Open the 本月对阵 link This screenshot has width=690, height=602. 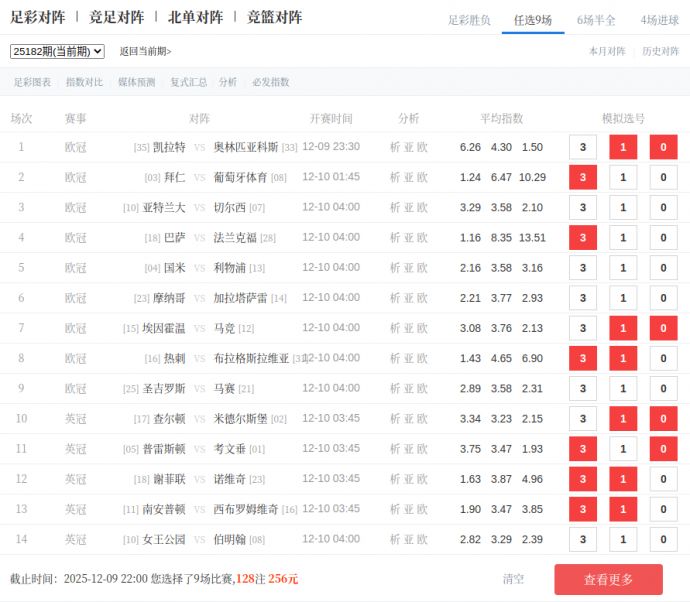click(x=607, y=51)
